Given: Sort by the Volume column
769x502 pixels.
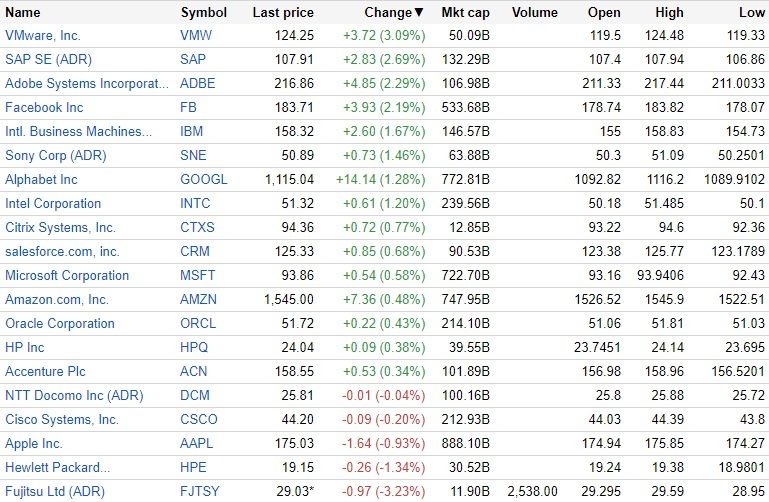Looking at the screenshot, I should tap(535, 13).
